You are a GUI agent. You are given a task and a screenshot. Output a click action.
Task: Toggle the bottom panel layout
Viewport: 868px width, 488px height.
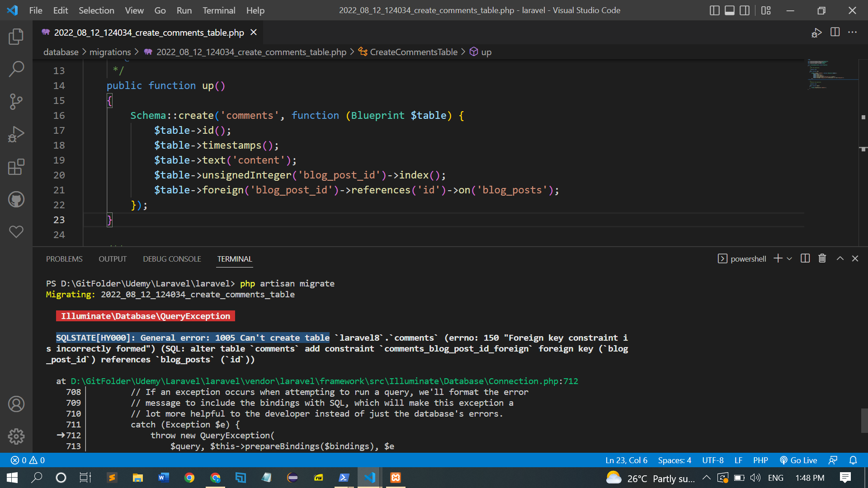coord(730,10)
